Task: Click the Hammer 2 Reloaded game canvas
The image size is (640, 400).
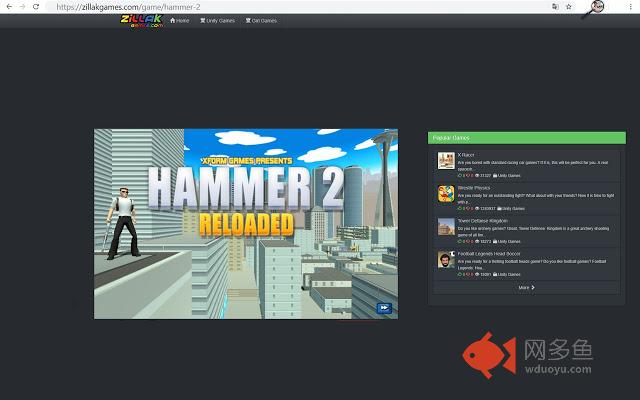Action: (x=246, y=224)
